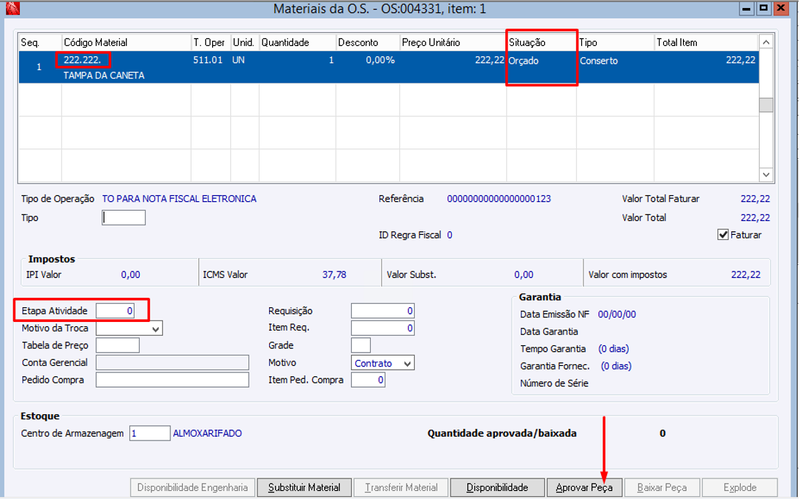Screen dimensions: 800x499
Task: Click the Disponibilidade Engenharia button
Action: point(192,487)
